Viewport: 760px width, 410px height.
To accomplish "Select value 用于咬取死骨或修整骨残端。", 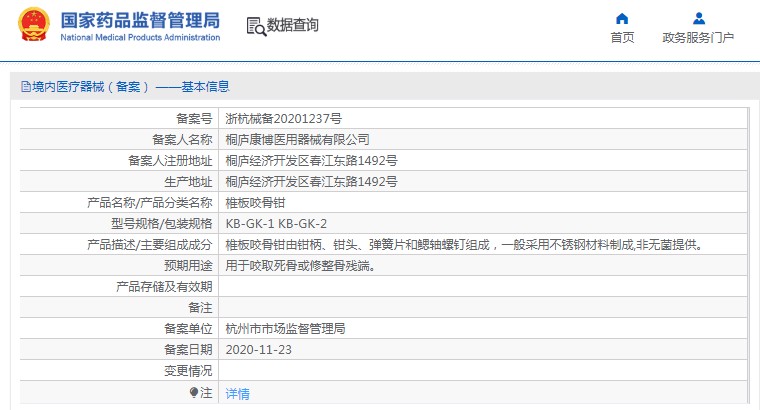I will tap(301, 266).
